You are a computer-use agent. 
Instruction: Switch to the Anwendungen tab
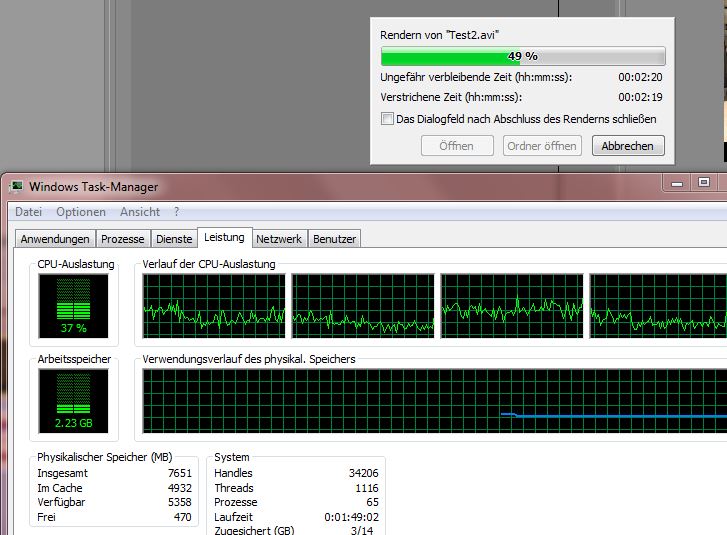pyautogui.click(x=55, y=239)
